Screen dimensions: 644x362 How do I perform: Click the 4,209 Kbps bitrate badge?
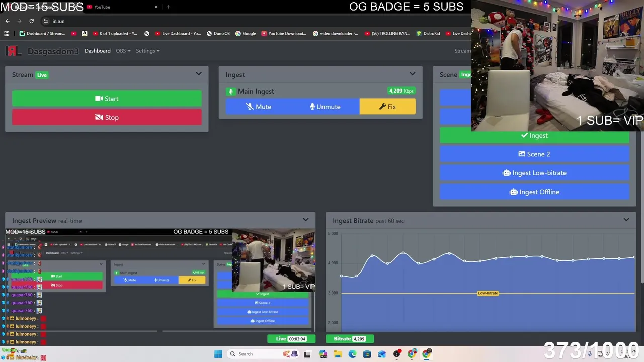point(401,91)
